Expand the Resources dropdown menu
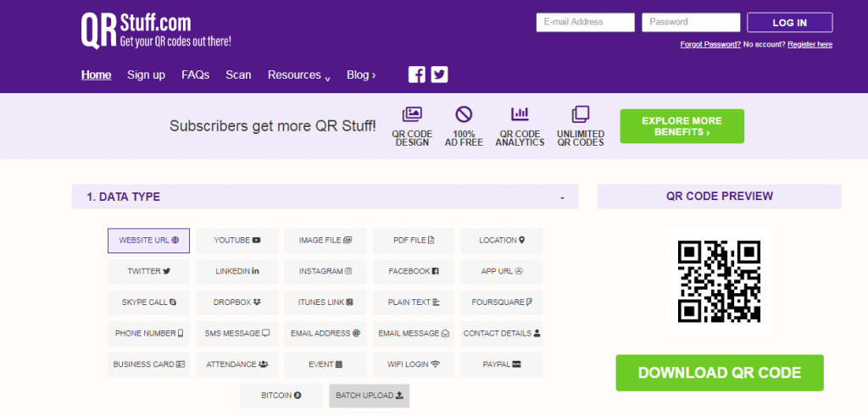Screen dimensions: 868x416 pyautogui.click(x=299, y=75)
